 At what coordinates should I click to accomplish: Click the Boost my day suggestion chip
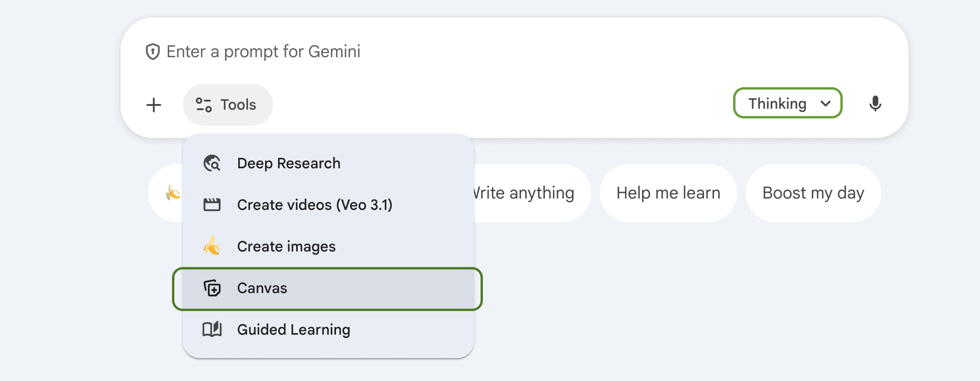(x=813, y=193)
